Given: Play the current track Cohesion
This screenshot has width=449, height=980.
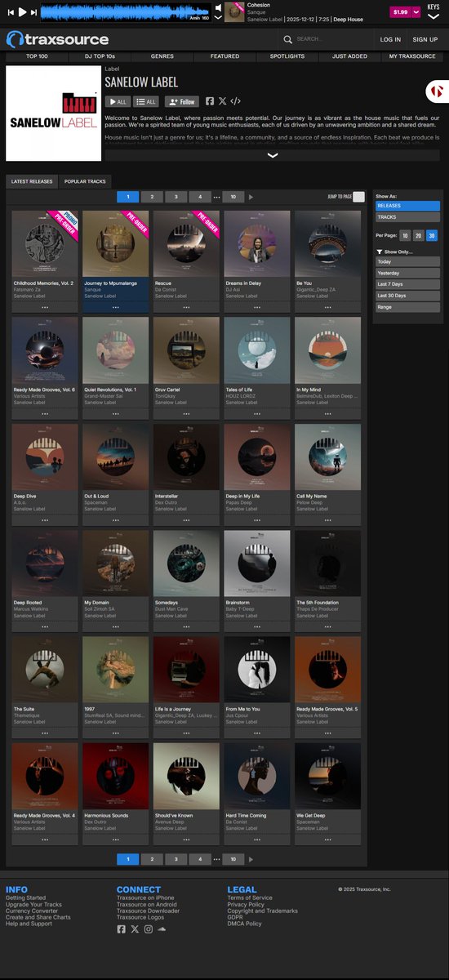Looking at the screenshot, I should (23, 12).
